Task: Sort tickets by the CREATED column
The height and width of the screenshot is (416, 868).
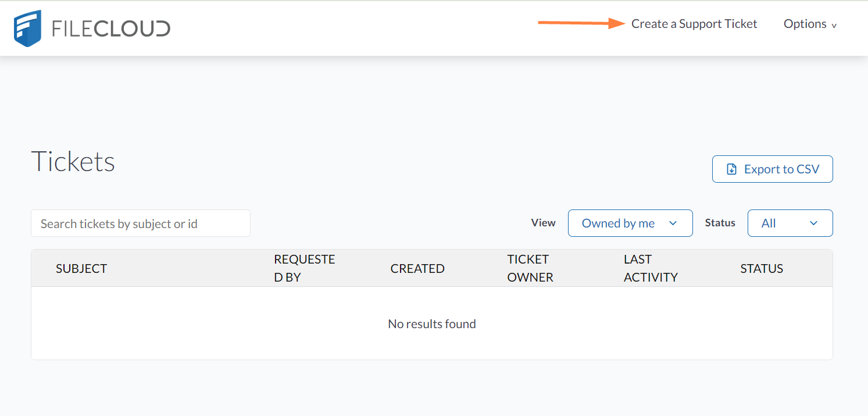Action: [417, 268]
